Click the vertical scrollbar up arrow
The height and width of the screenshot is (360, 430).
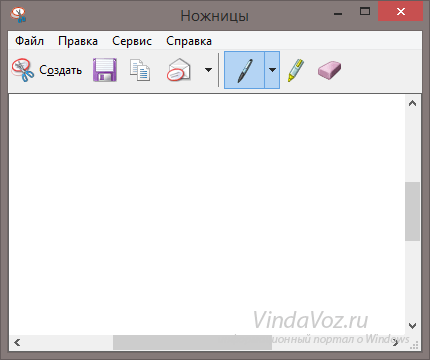(x=412, y=103)
